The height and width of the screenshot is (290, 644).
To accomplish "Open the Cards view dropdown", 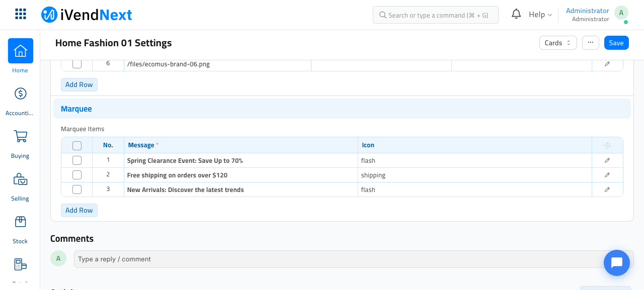I will pos(558,43).
